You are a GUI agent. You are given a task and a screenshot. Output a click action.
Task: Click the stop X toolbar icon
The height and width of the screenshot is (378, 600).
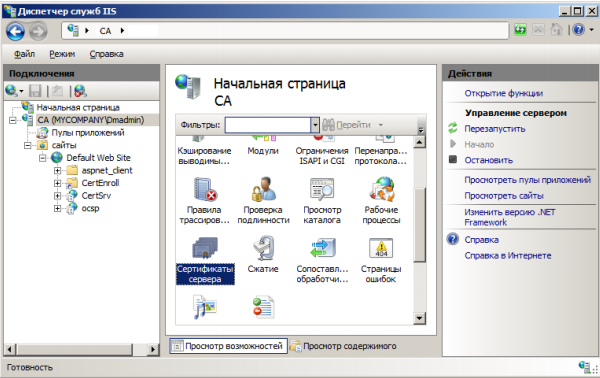(x=538, y=29)
